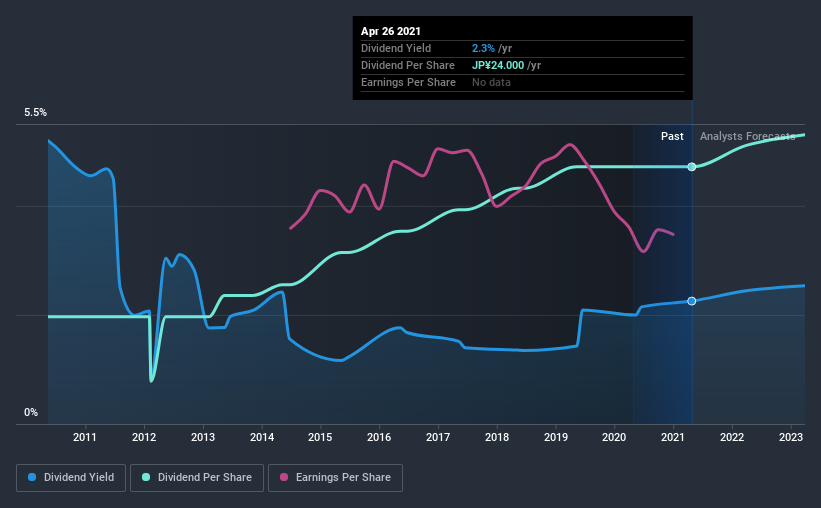Toggle the Dividend Yield legend button
This screenshot has height=508, width=821.
[71, 478]
